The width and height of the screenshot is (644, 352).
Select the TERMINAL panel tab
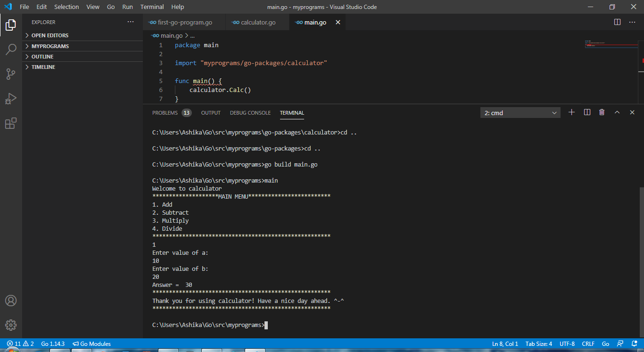point(292,113)
